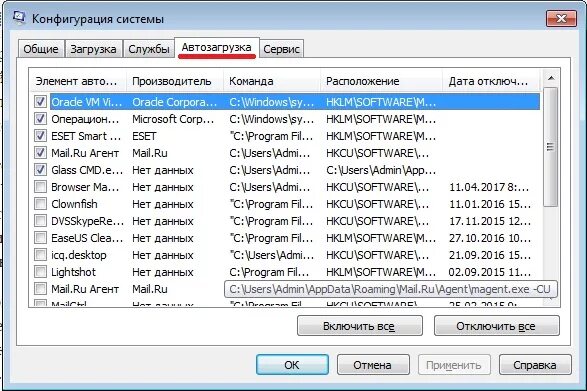Select the Lightshot entry name
The height and width of the screenshot is (391, 587).
(73, 272)
